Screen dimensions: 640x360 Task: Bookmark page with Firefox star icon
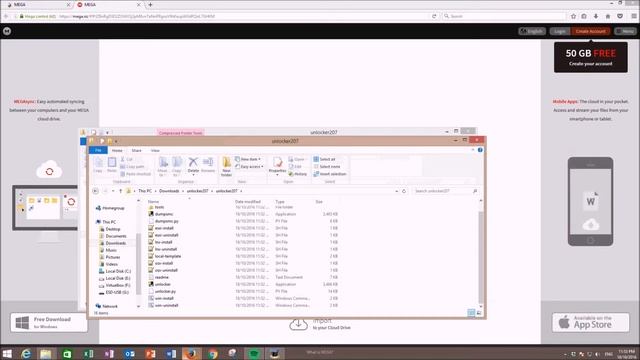coord(573,16)
